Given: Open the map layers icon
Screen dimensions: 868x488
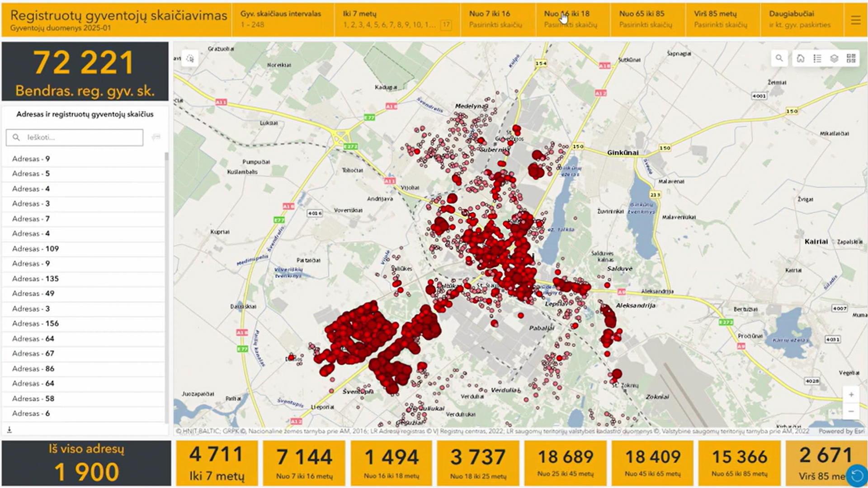Looking at the screenshot, I should (834, 58).
